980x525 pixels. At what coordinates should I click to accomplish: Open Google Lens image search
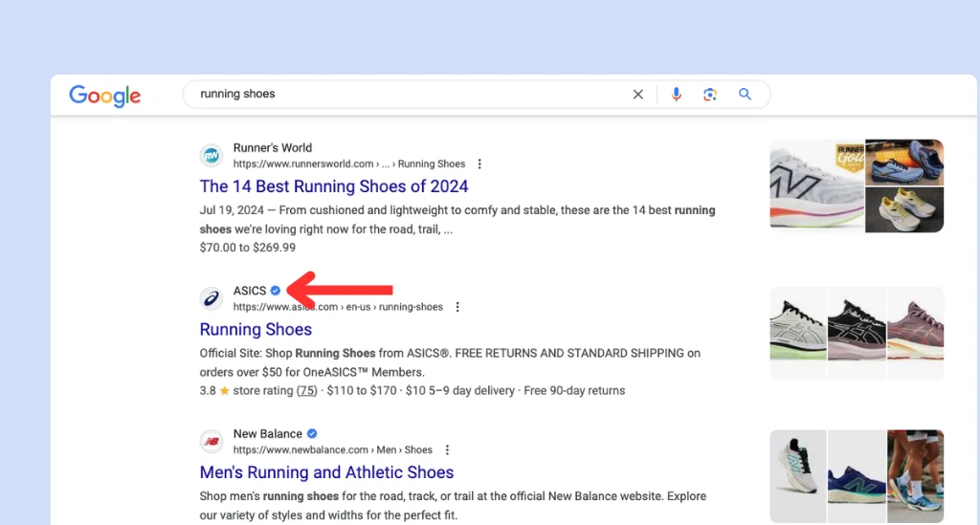(x=709, y=95)
